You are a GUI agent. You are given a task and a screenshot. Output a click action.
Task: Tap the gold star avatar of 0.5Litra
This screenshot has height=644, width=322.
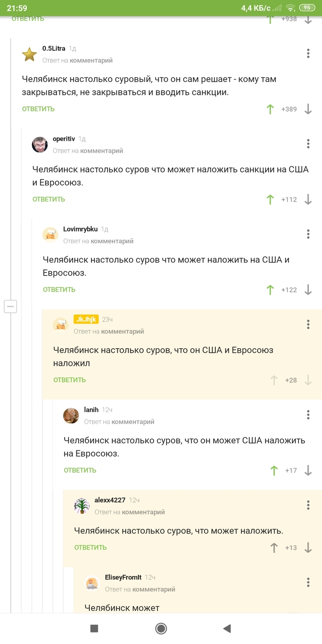29,55
